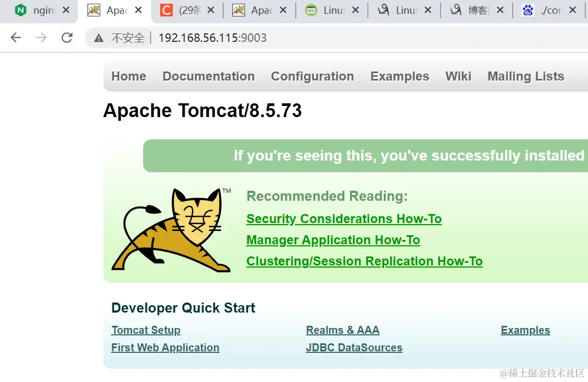Click the Apache Tomcat/8.5.73 heading
The height and width of the screenshot is (382, 588).
(203, 111)
